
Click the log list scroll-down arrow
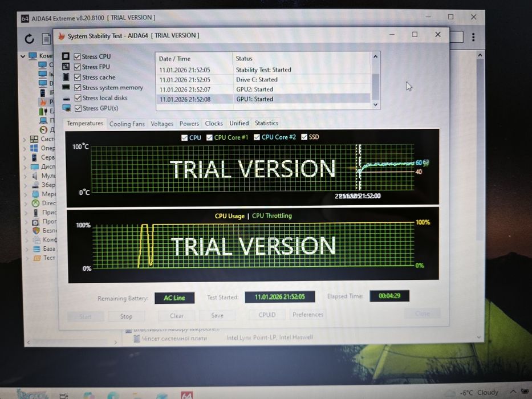(375, 104)
